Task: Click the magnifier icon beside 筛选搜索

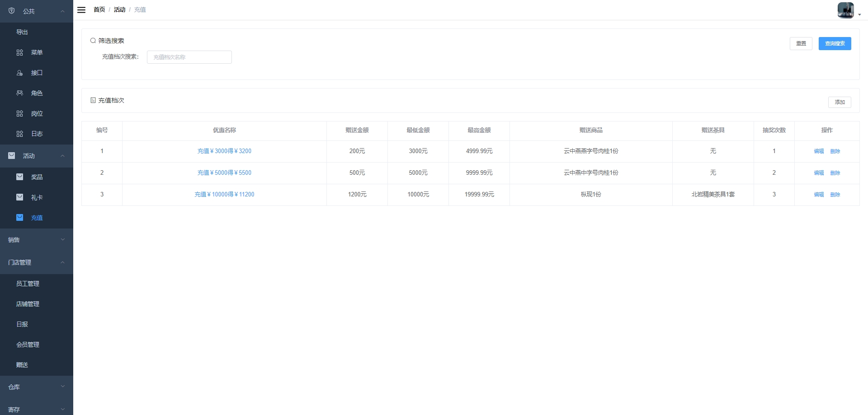Action: point(93,41)
